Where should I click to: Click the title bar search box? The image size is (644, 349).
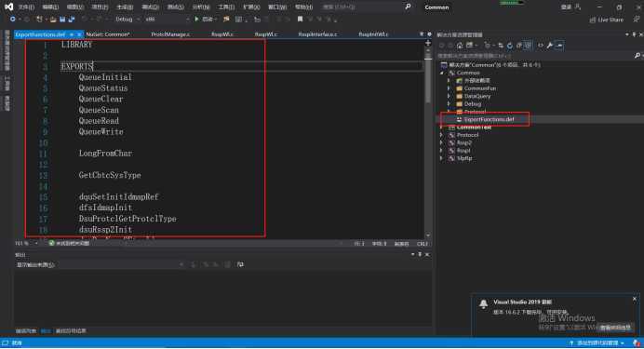(x=367, y=7)
